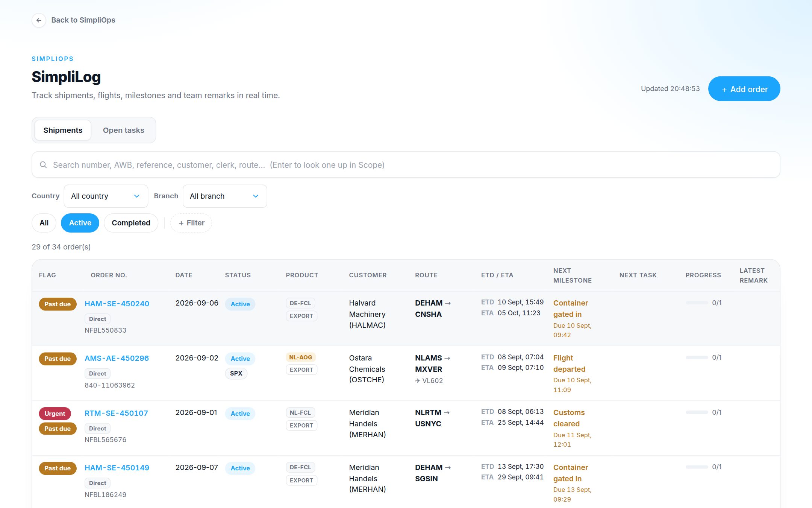
Task: Click the NEXT TASK column header
Action: click(638, 275)
